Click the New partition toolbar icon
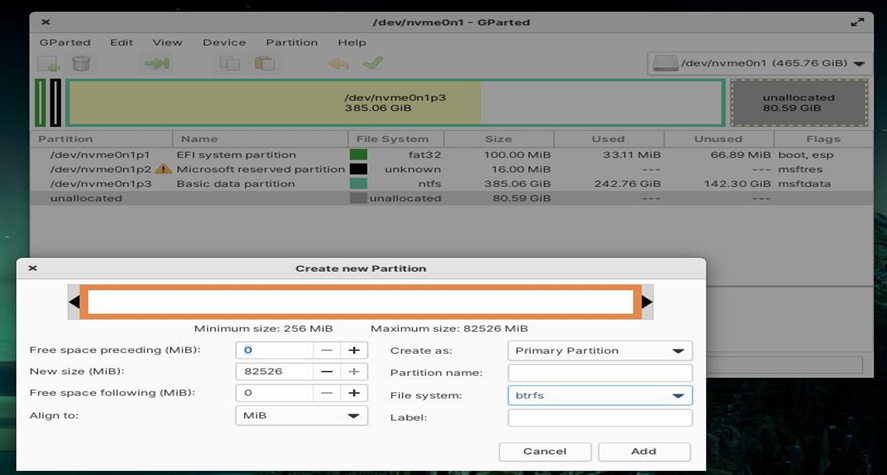Viewport: 887px width, 475px height. (48, 63)
